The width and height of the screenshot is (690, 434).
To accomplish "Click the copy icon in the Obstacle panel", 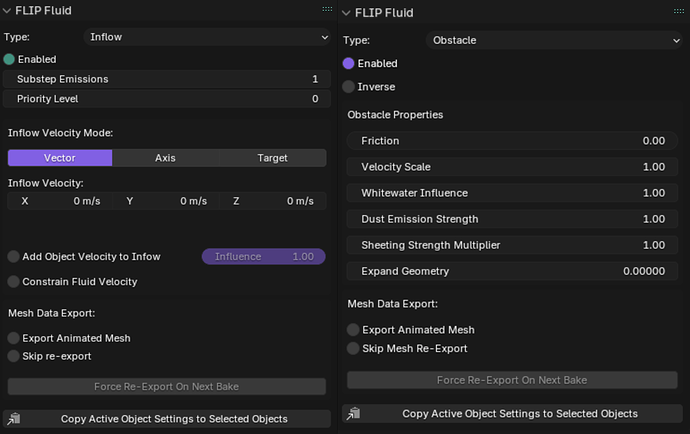I will [353, 414].
